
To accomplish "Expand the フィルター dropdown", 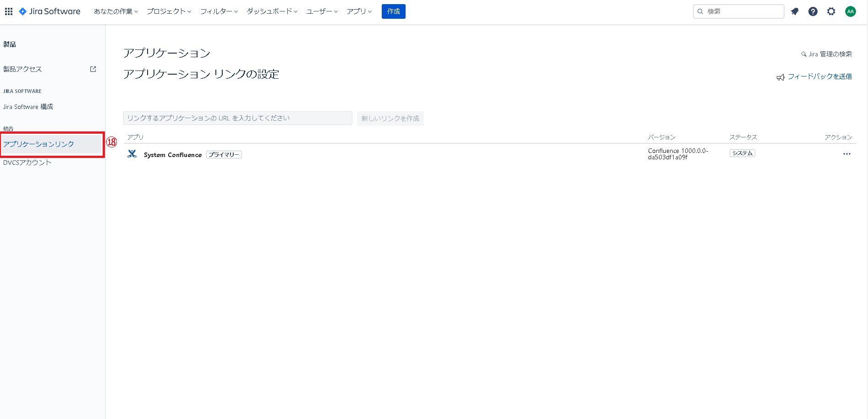I will pyautogui.click(x=219, y=11).
